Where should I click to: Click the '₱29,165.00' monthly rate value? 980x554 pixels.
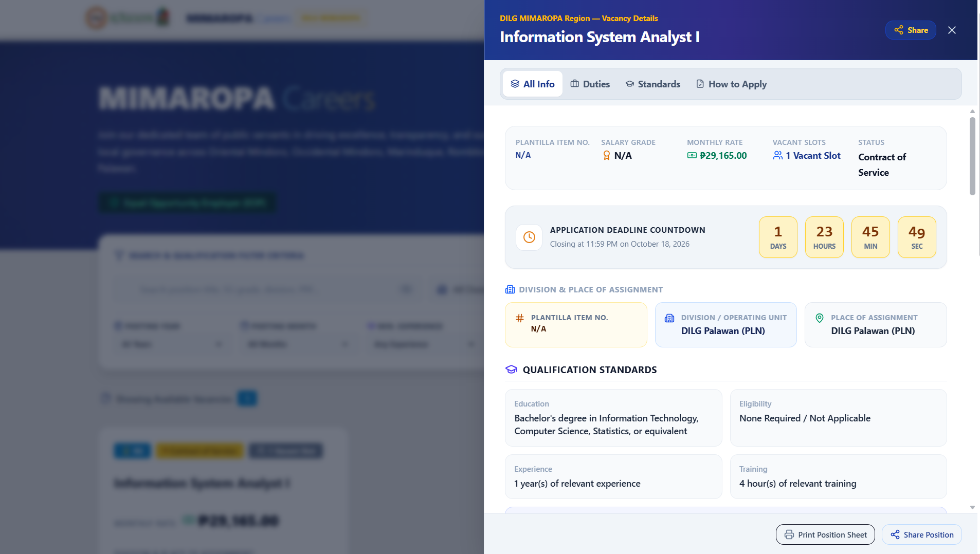pos(723,156)
